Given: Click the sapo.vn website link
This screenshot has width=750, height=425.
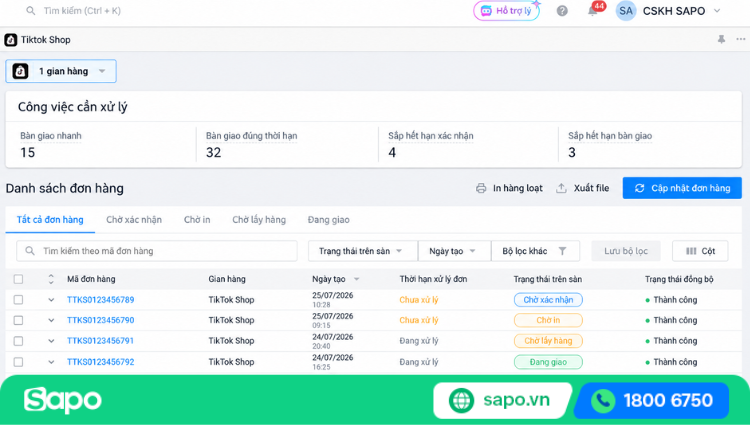Looking at the screenshot, I should click(x=517, y=400).
